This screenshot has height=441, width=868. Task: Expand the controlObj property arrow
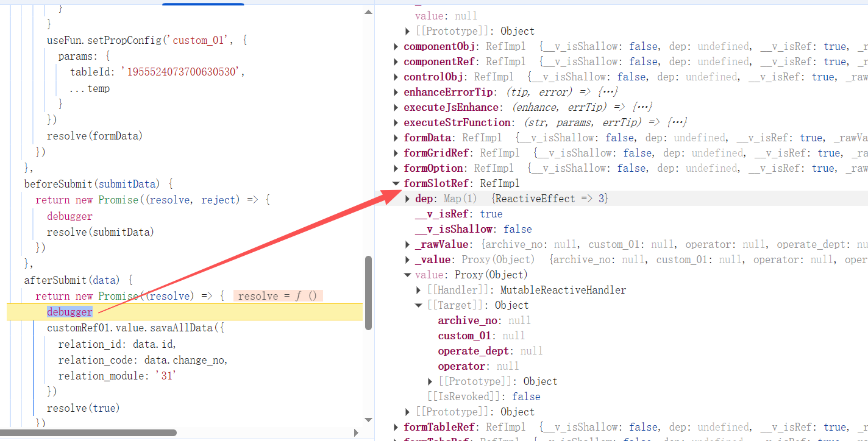tap(396, 77)
